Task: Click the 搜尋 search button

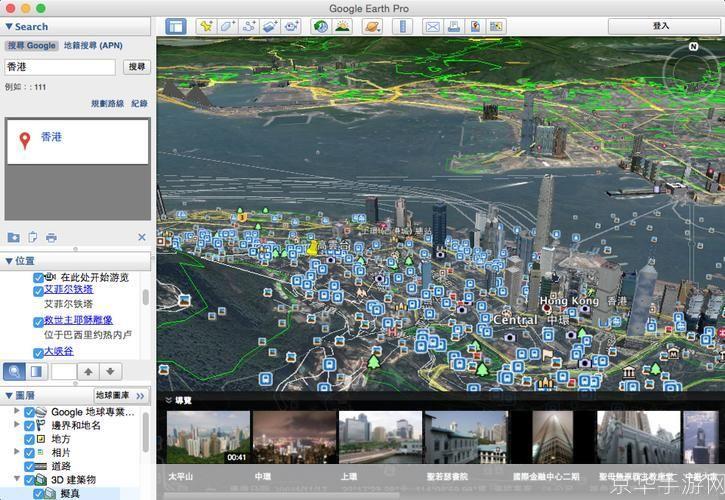Action: [137, 67]
